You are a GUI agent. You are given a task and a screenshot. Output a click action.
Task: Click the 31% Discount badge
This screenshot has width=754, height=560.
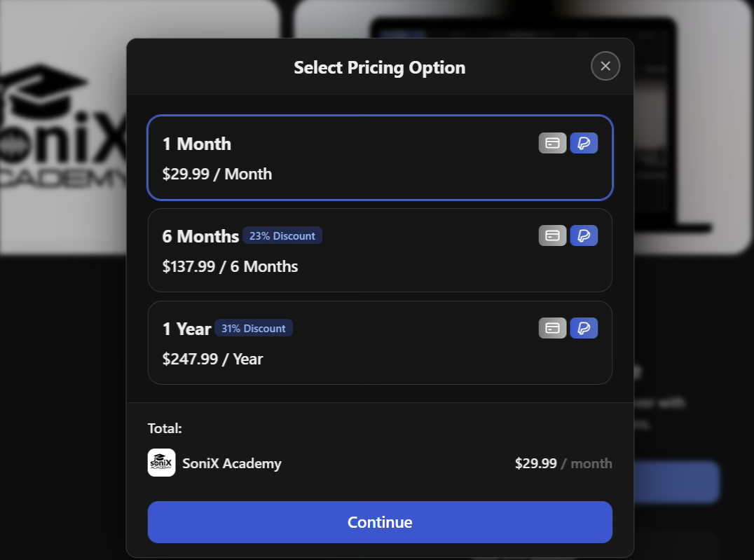(253, 327)
